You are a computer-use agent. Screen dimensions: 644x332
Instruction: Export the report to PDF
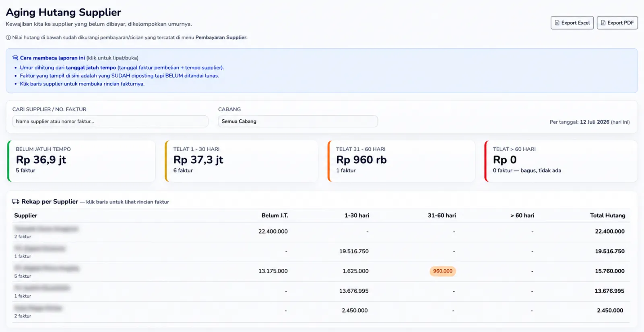pyautogui.click(x=617, y=23)
